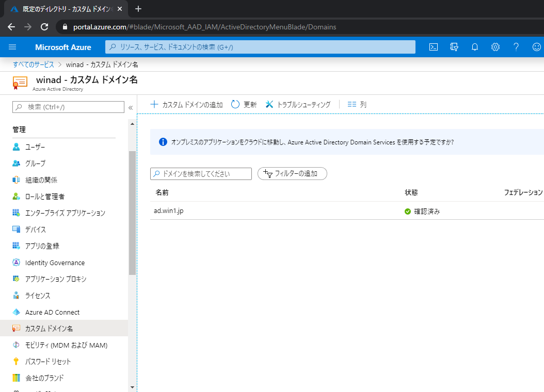Click the Azure AD Connect icon
This screenshot has width=544, height=392.
point(17,312)
